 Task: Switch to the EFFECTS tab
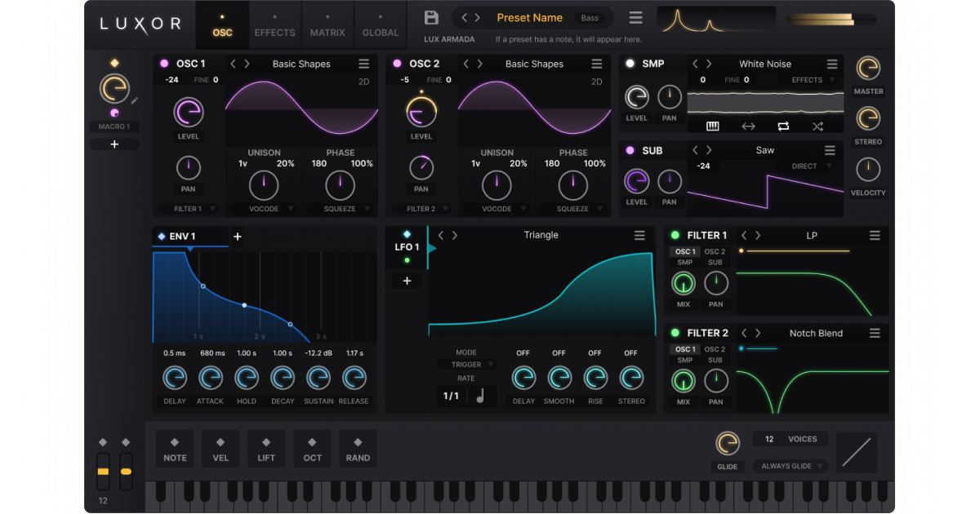coord(274,24)
